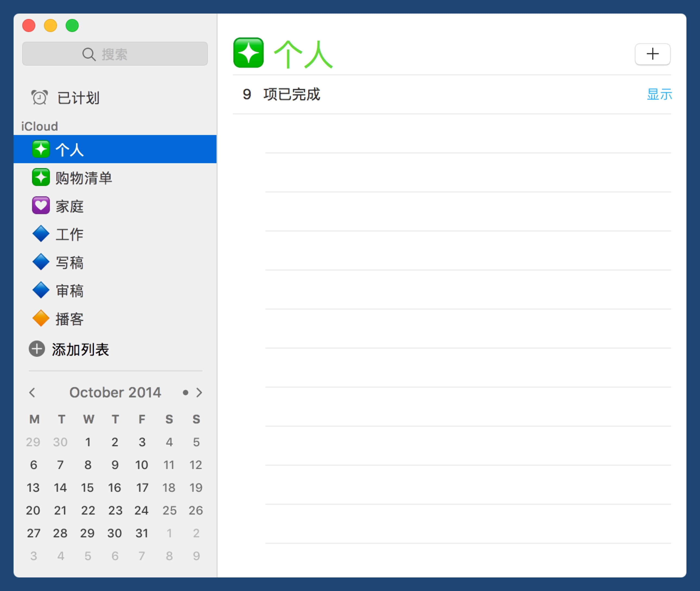Screen dimensions: 700x591
Task: Click the 个人 list title in the header
Action: pos(303,54)
